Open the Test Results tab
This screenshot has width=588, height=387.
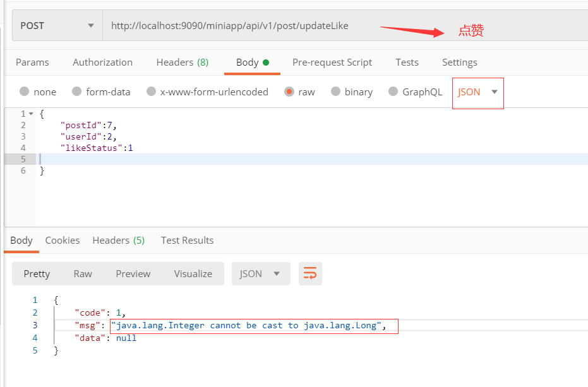point(187,241)
